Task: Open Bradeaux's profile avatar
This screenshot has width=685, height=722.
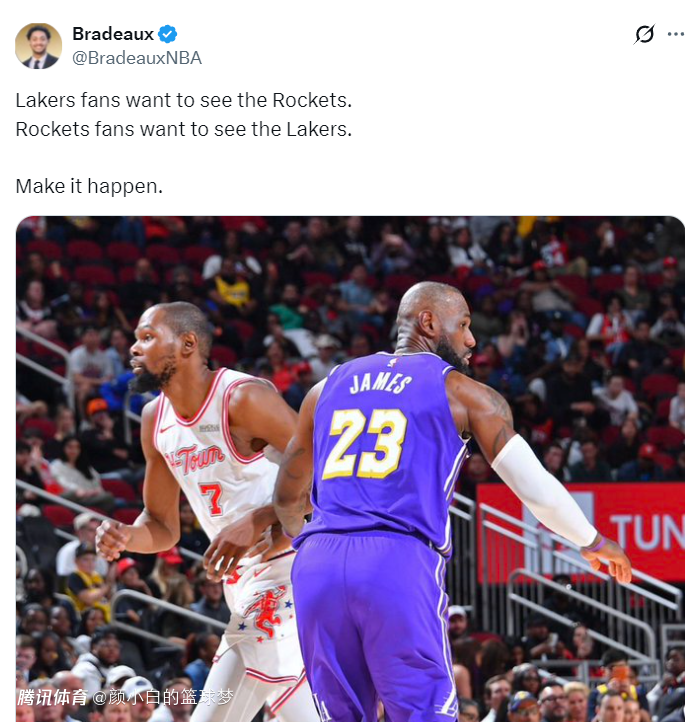Action: pyautogui.click(x=39, y=46)
